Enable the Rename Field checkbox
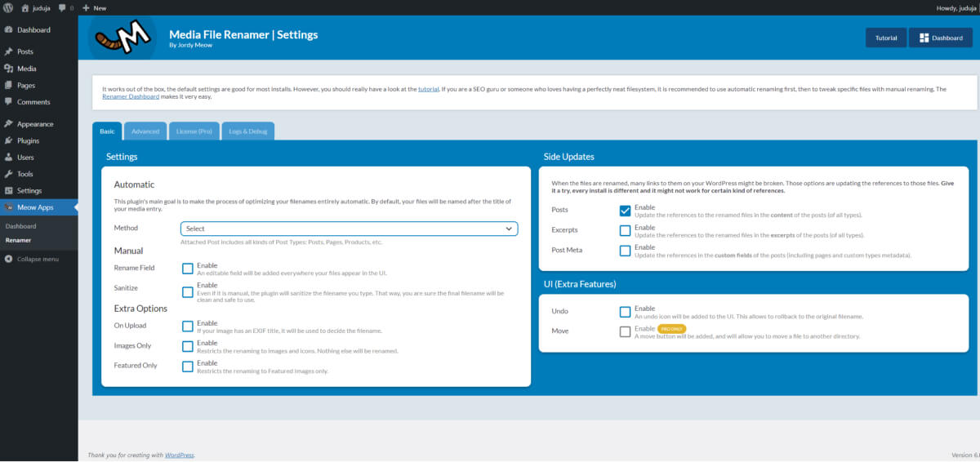Viewport: 980px width, 462px height. (x=188, y=269)
